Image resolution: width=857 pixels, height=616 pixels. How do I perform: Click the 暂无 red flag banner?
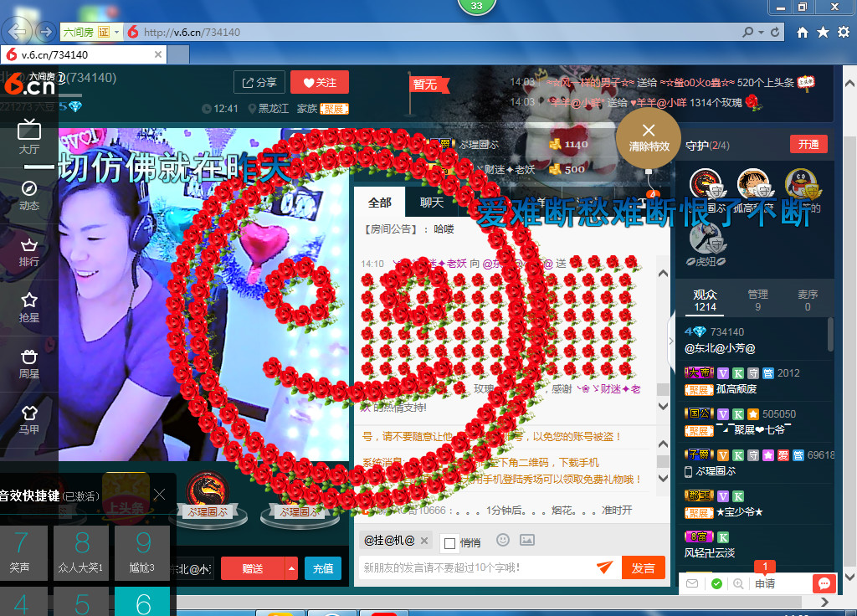[429, 85]
